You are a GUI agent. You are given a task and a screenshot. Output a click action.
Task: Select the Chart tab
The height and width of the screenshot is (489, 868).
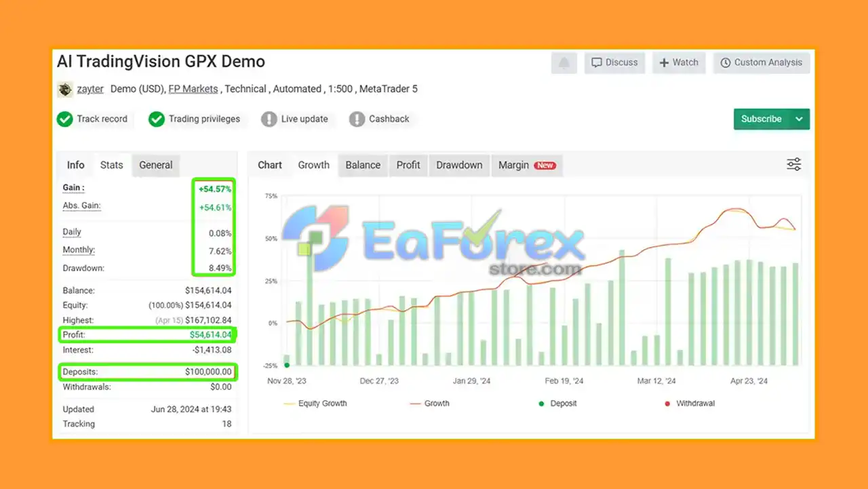270,165
